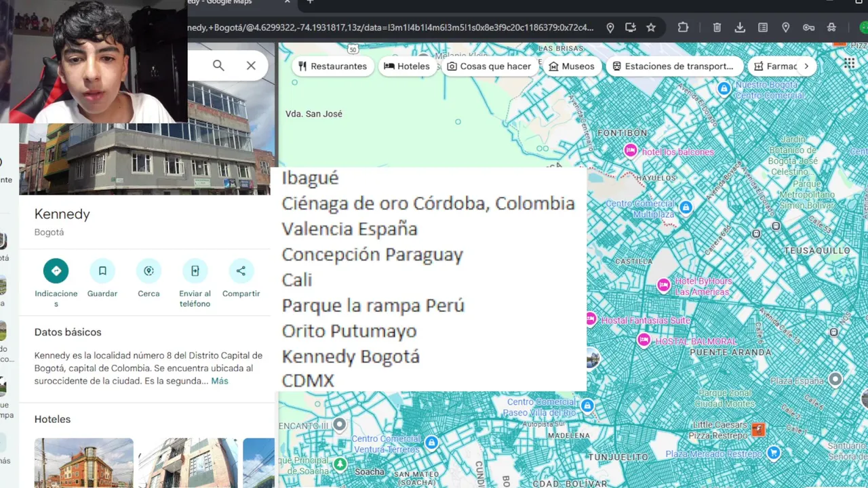868x488 pixels.
Task: Clear the Maps search with the X
Action: (251, 66)
